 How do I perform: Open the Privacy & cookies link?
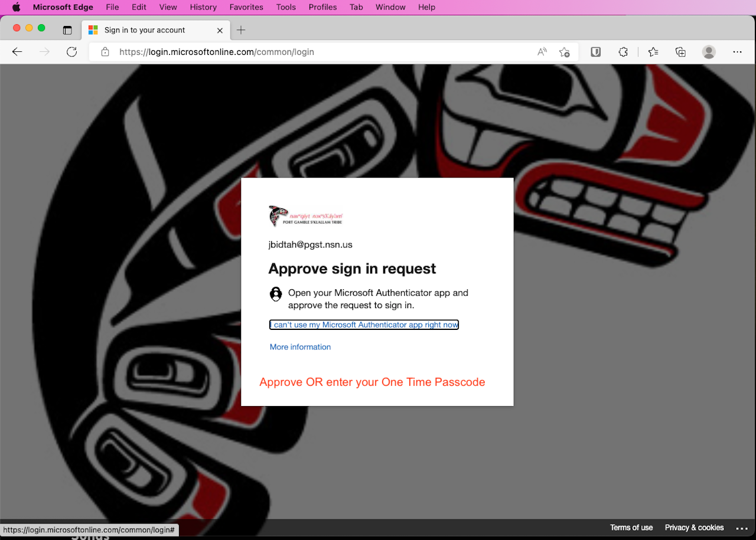694,528
